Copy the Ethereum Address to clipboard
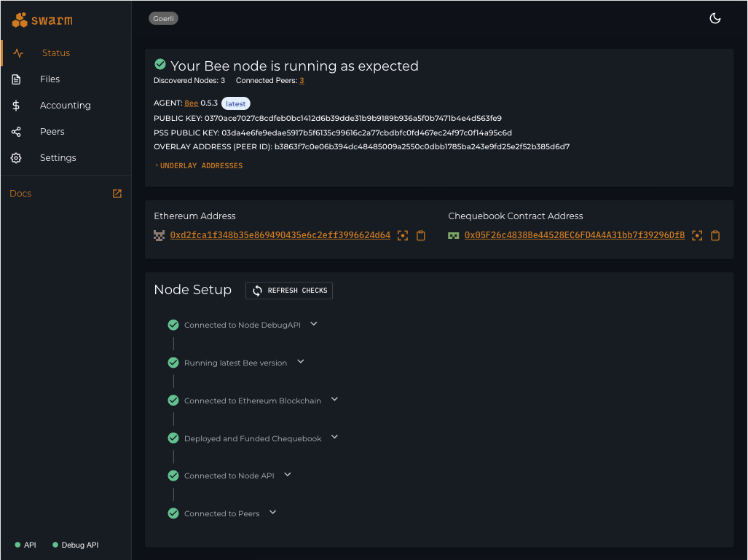Image resolution: width=748 pixels, height=560 pixels. point(421,236)
